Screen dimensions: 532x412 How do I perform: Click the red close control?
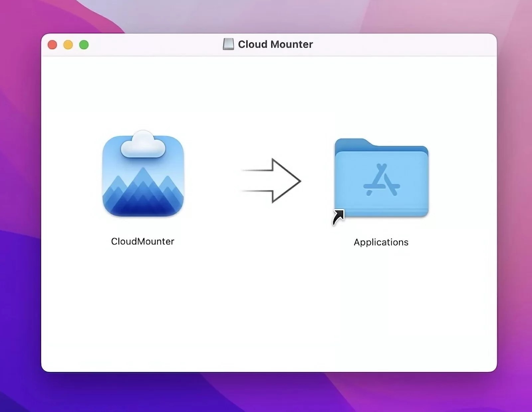click(x=53, y=44)
